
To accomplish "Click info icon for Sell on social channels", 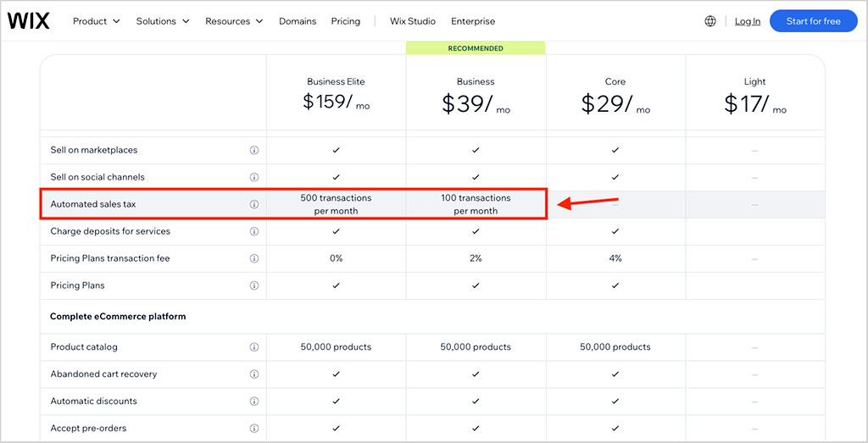I will coord(254,177).
